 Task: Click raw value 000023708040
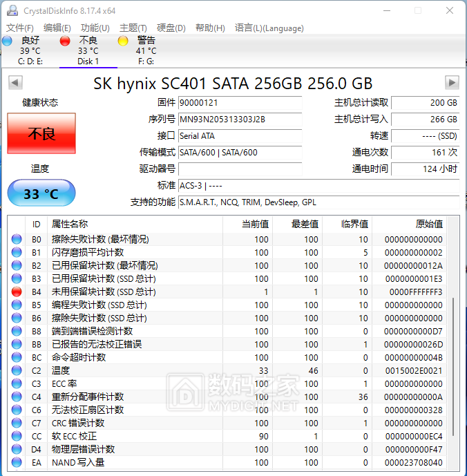[x=414, y=463]
